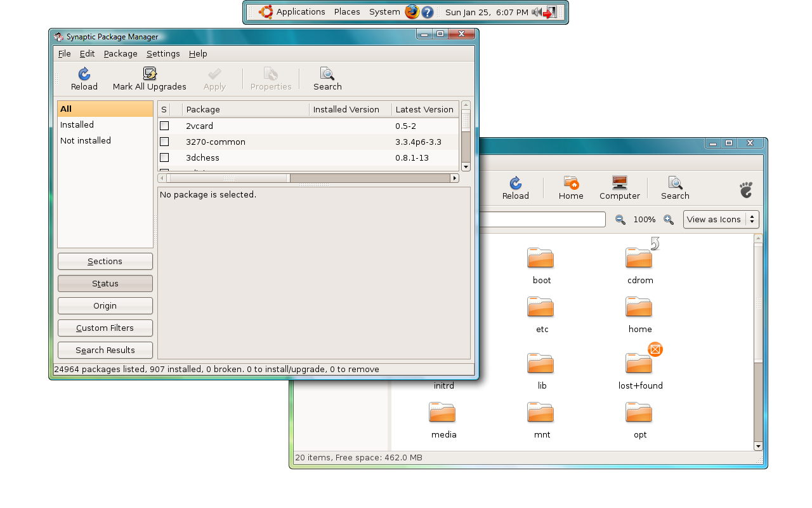812x508 pixels.
Task: Select the initrd item in file browser
Action: [443, 385]
